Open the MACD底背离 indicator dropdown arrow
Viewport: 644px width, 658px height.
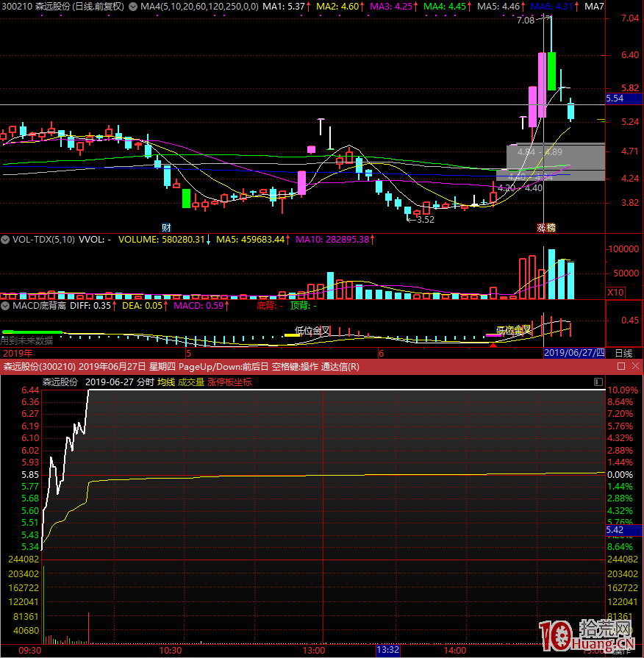(x=5, y=306)
